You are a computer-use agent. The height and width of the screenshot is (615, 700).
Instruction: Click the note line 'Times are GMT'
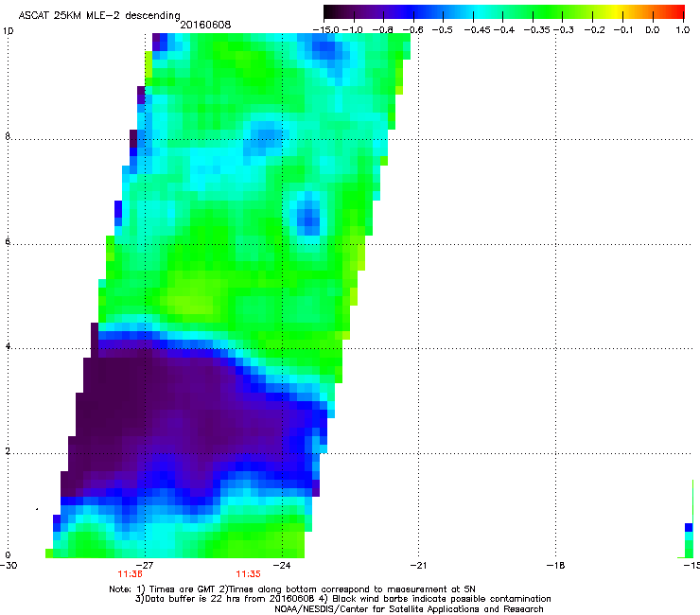click(x=182, y=589)
